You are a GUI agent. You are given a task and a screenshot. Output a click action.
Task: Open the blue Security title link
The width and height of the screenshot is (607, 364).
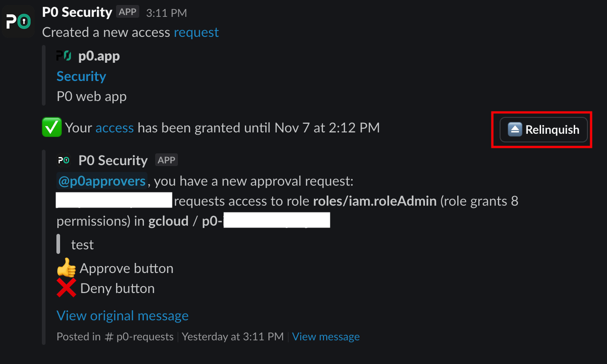pos(81,76)
